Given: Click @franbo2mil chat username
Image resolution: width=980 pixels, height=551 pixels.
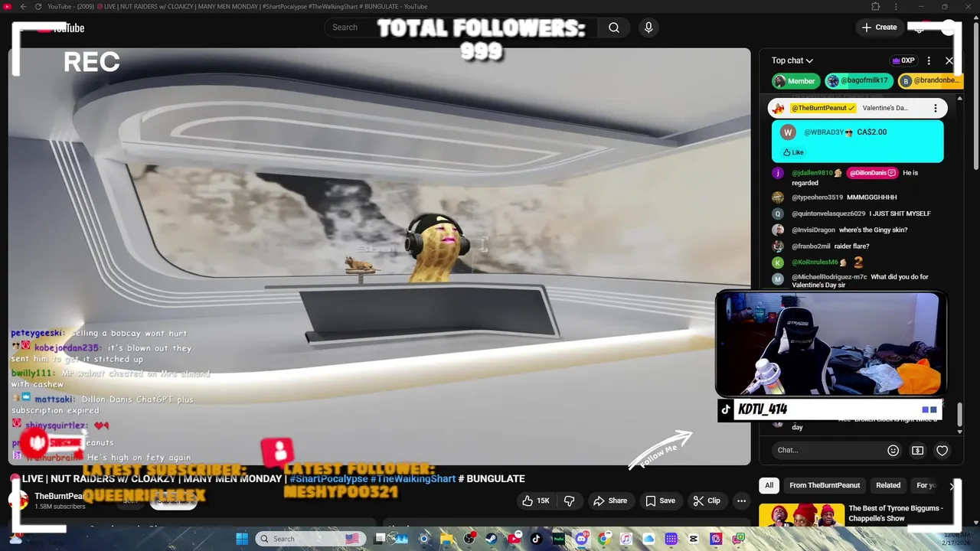Looking at the screenshot, I should 811,246.
